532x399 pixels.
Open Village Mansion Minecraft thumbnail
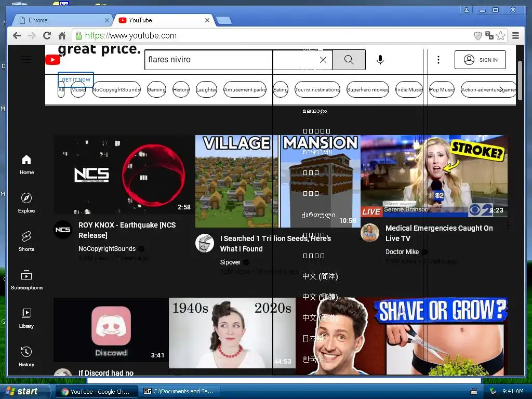(x=277, y=181)
